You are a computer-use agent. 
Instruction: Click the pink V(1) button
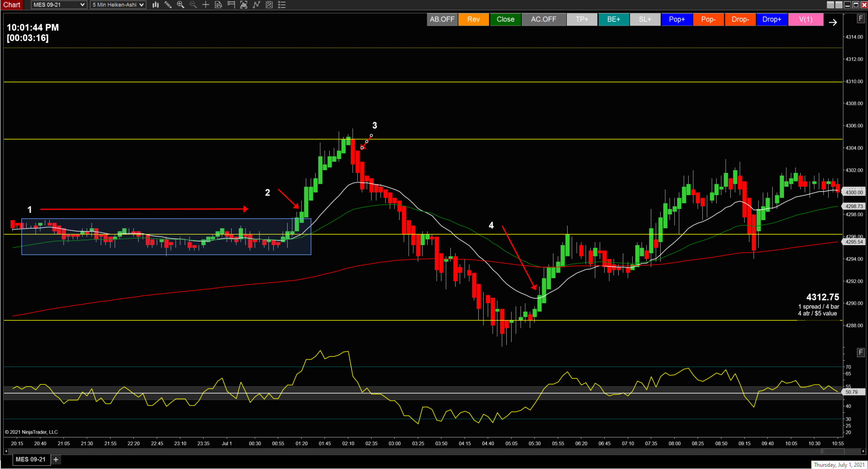806,19
